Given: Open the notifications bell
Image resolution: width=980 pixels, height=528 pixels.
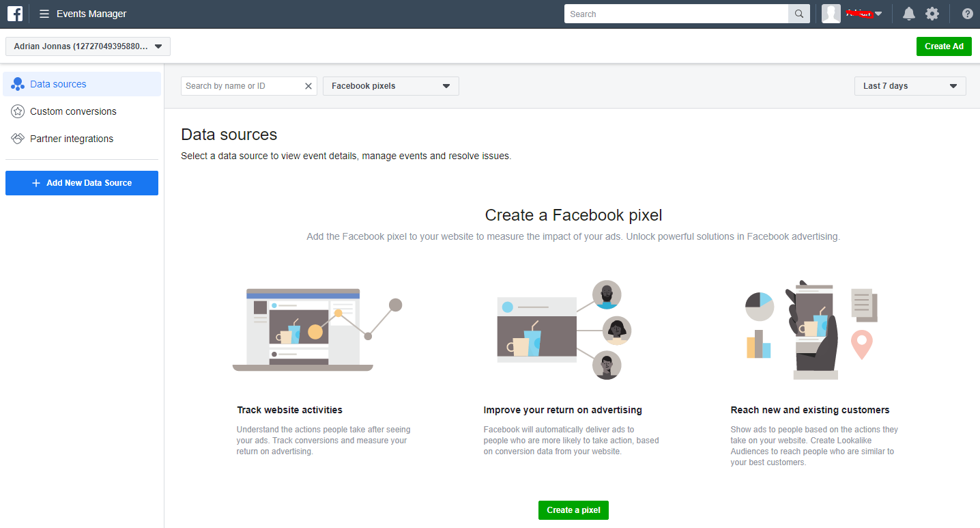Looking at the screenshot, I should tap(908, 14).
